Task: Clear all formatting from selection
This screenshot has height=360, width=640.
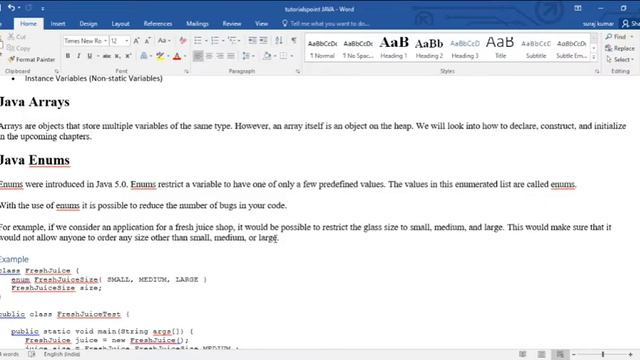Action: (182, 40)
